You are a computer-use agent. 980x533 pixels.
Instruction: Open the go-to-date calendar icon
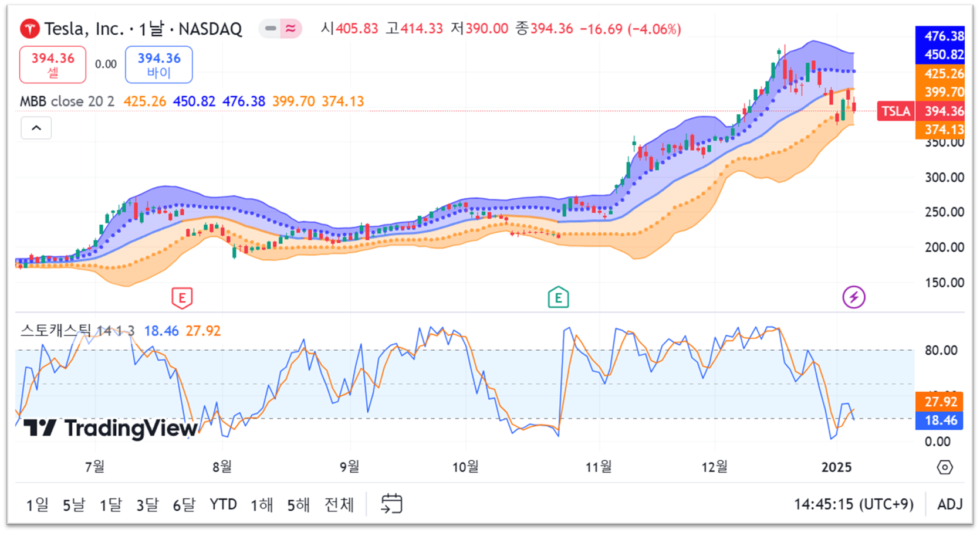[x=391, y=504]
